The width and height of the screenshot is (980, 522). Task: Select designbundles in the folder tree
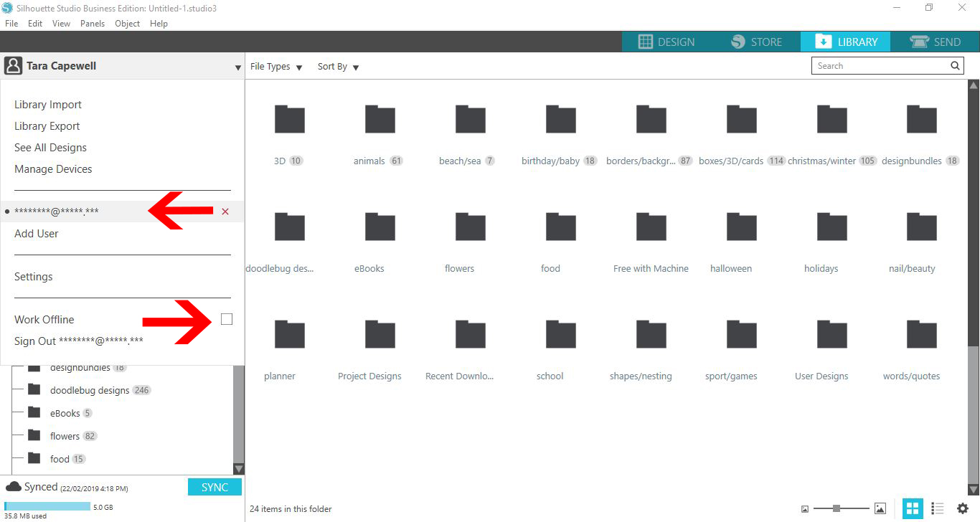[80, 368]
